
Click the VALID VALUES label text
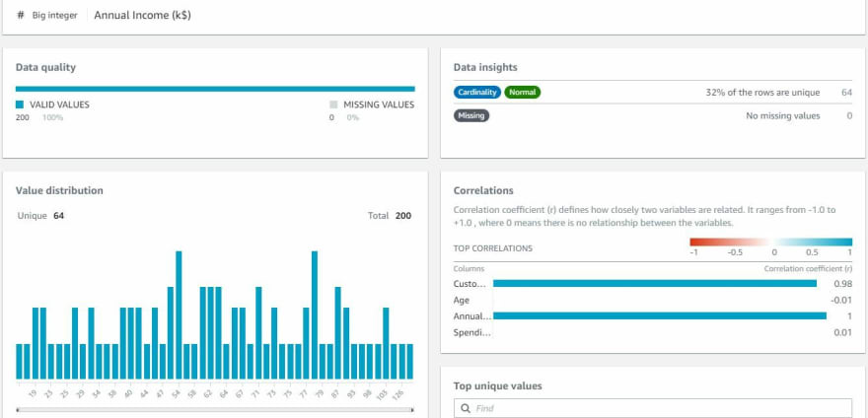(x=59, y=104)
